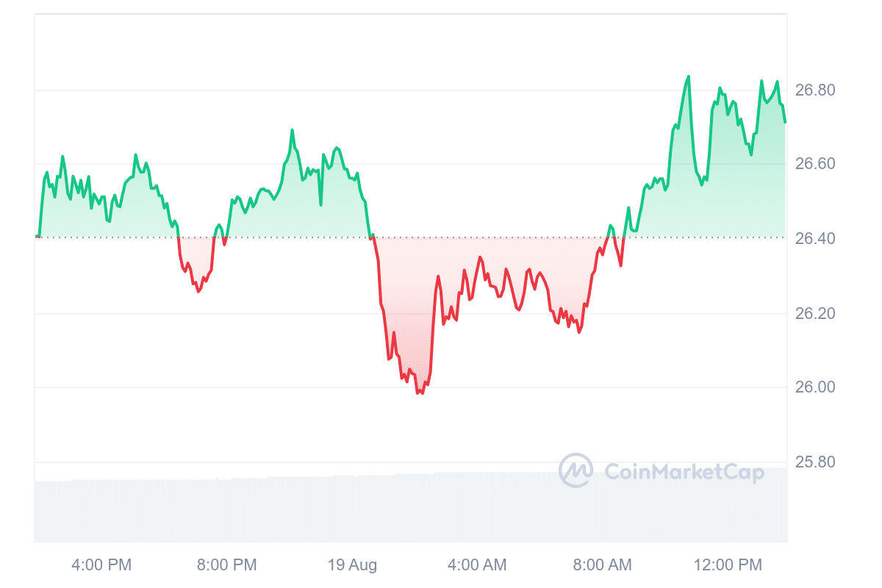Screen dimensions: 882x588
Task: Click the 26.00 price axis label
Action: coord(815,387)
